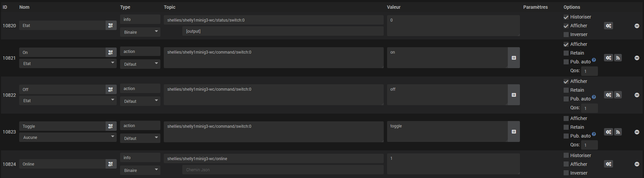
Task: Open icon picker for the Etat command
Action: click(x=111, y=25)
